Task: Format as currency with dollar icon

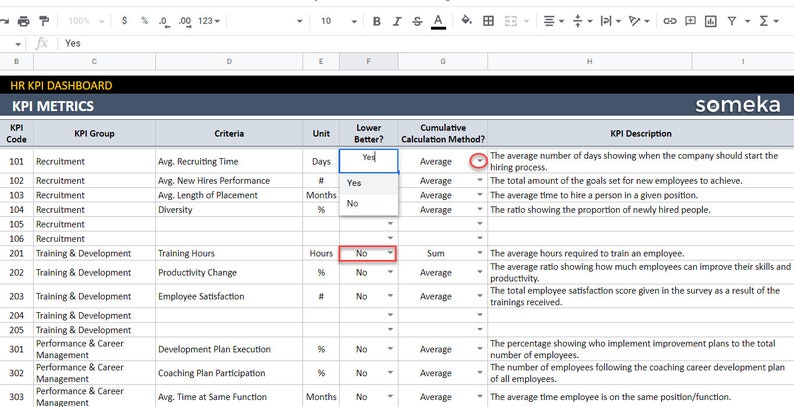Action: [125, 21]
